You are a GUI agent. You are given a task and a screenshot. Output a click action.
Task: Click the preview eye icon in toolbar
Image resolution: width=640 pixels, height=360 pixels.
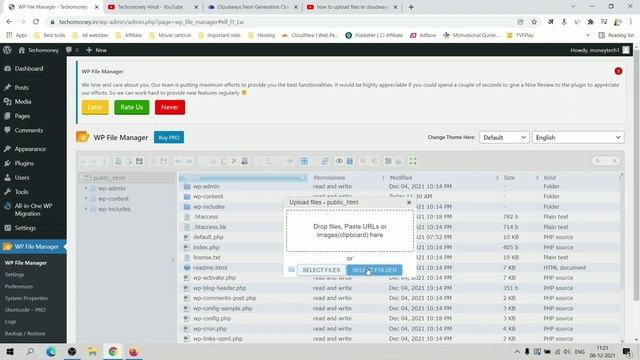[x=339, y=161]
